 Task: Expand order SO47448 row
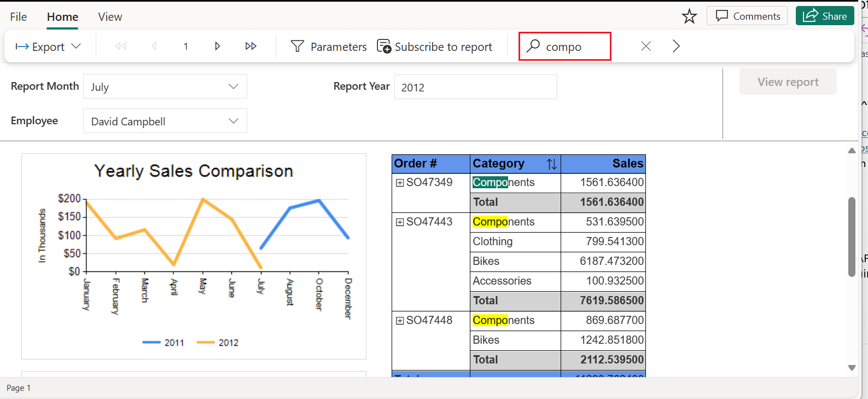coord(400,321)
